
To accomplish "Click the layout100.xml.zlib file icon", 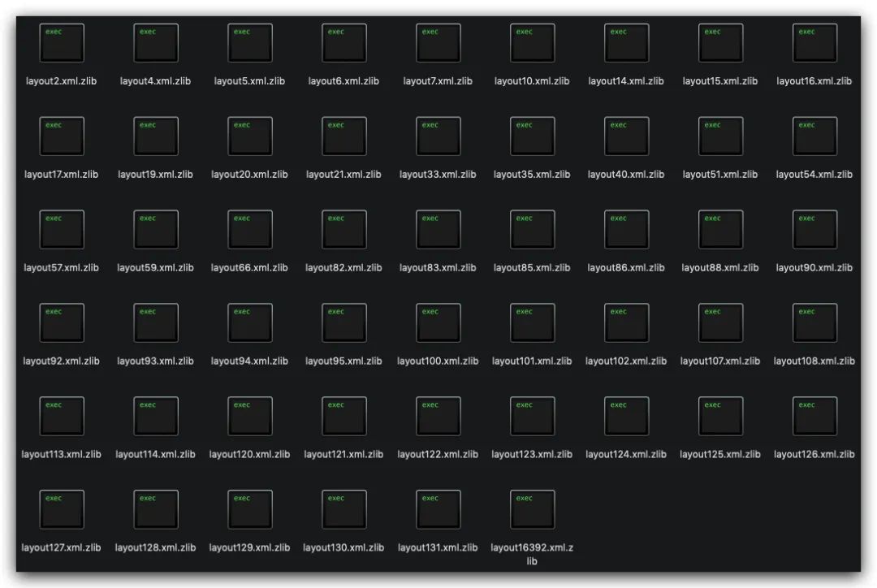I will pyautogui.click(x=438, y=323).
